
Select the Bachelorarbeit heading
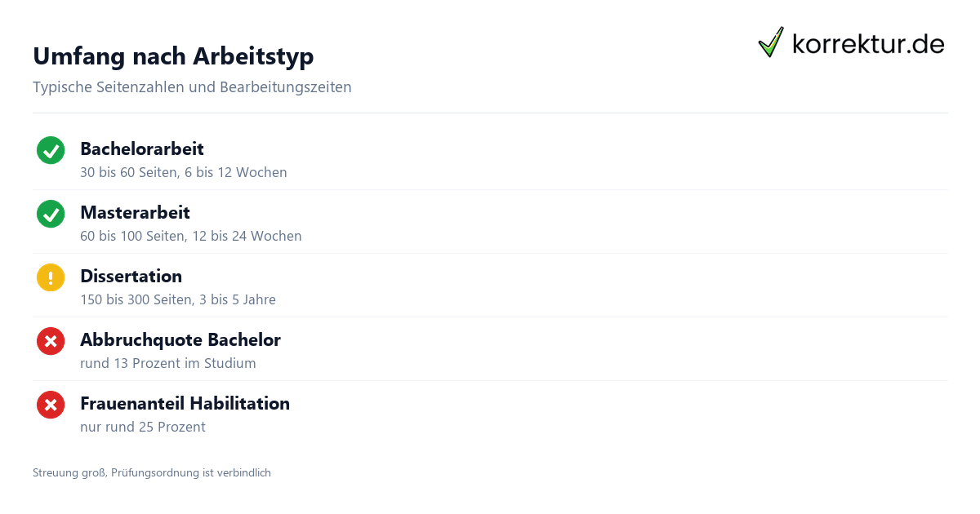click(x=142, y=148)
